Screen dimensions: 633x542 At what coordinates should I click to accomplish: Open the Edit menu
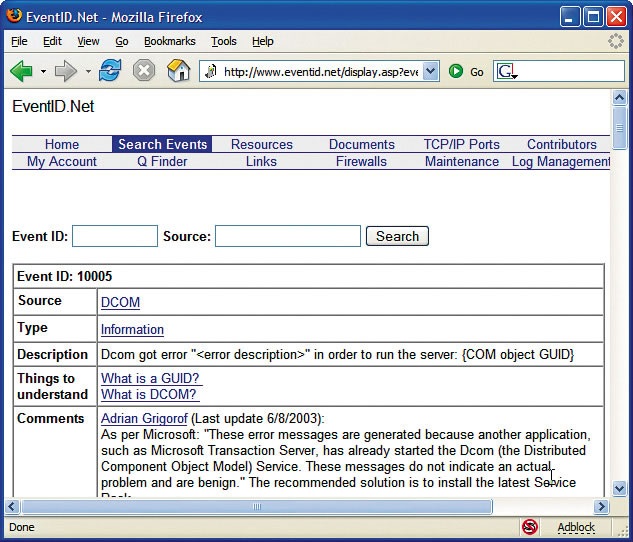click(x=52, y=41)
